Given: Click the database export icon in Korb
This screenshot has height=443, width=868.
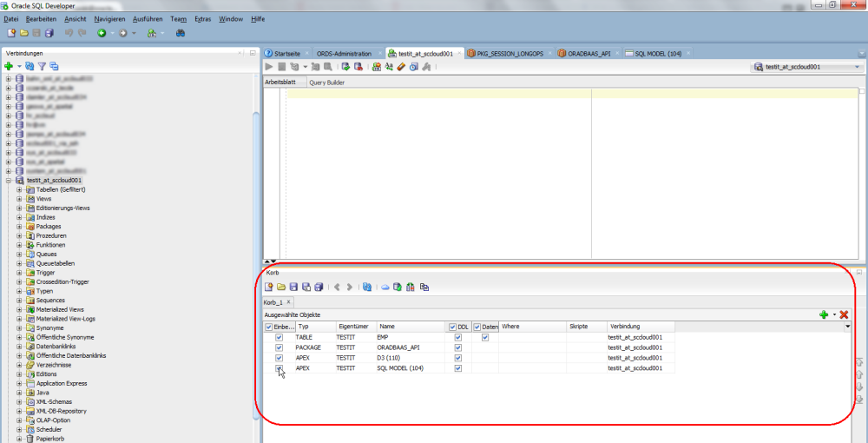Looking at the screenshot, I should [x=397, y=287].
